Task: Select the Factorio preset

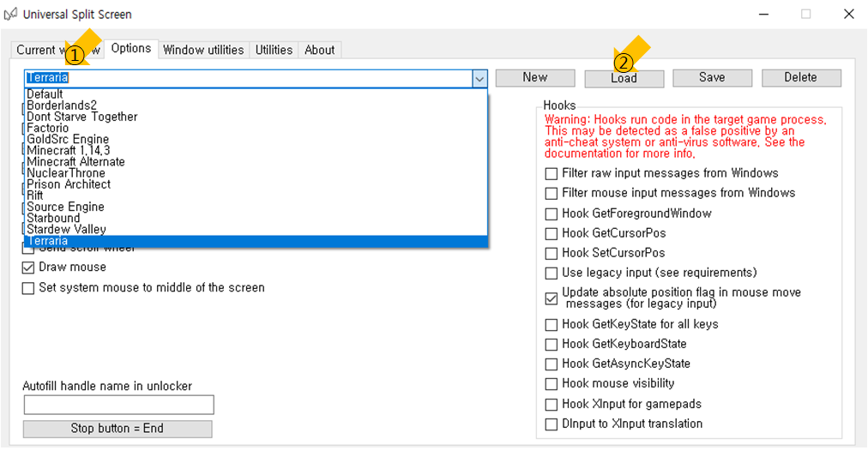Action: (256, 128)
